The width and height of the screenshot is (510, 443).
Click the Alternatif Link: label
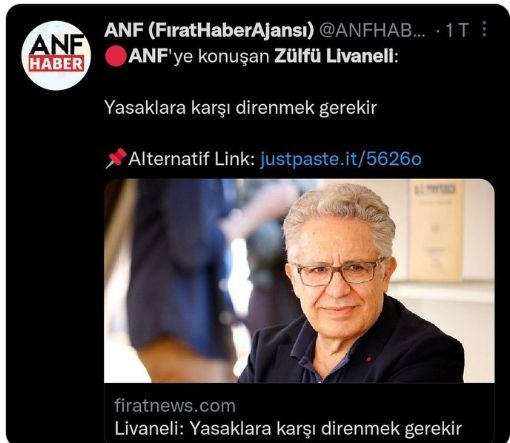[x=192, y=159]
